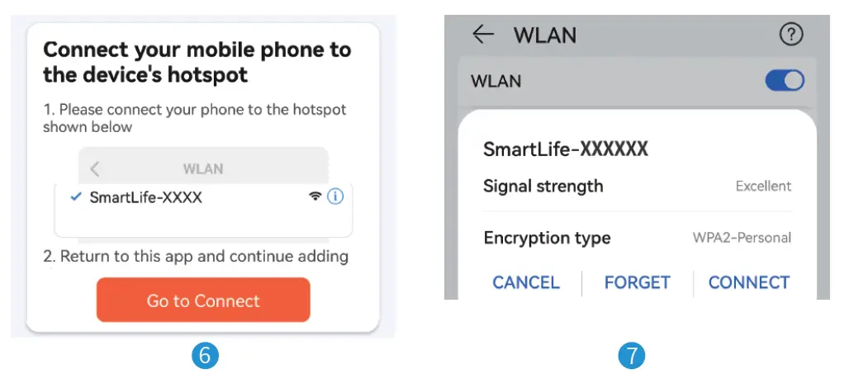Tap CONNECT to join SmartLife-XXXXXX
The image size is (868, 374).
[x=748, y=282]
